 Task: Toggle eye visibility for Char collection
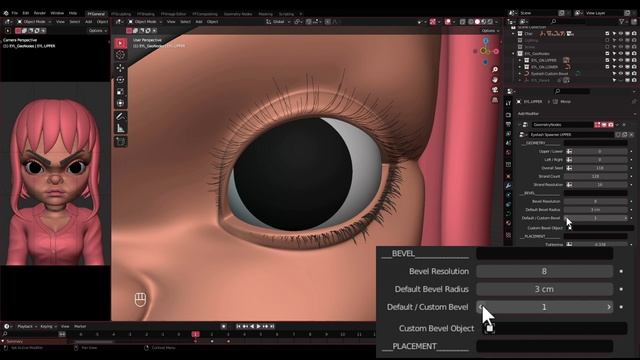[621, 33]
